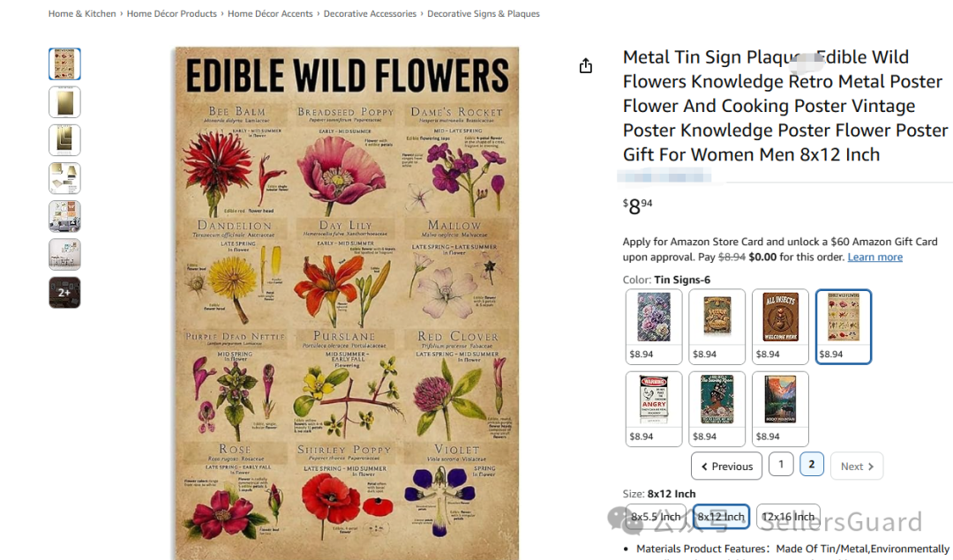
Task: Choose the teal bathing woman sign variant
Action: click(x=717, y=407)
